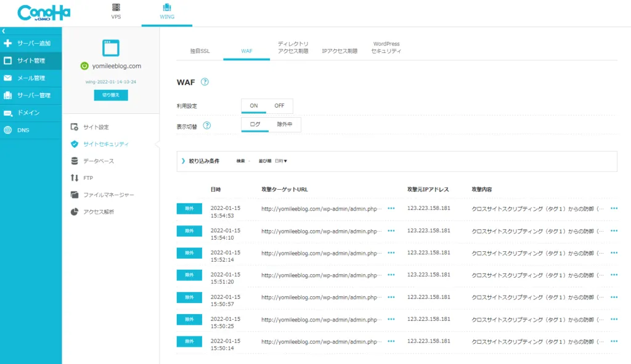Click the DNS globe icon
Viewport: 631px width, 364px height.
tap(7, 131)
